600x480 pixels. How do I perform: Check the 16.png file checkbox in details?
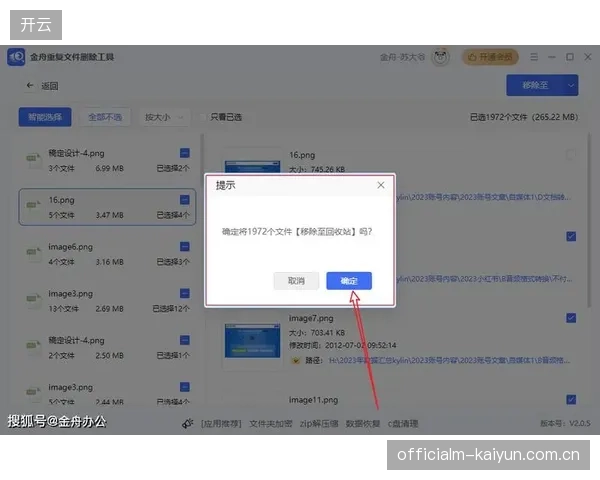coord(571,155)
